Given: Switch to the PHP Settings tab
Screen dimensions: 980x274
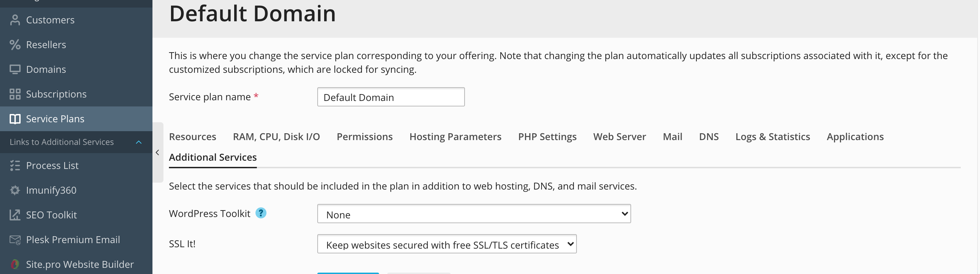Looking at the screenshot, I should 547,137.
